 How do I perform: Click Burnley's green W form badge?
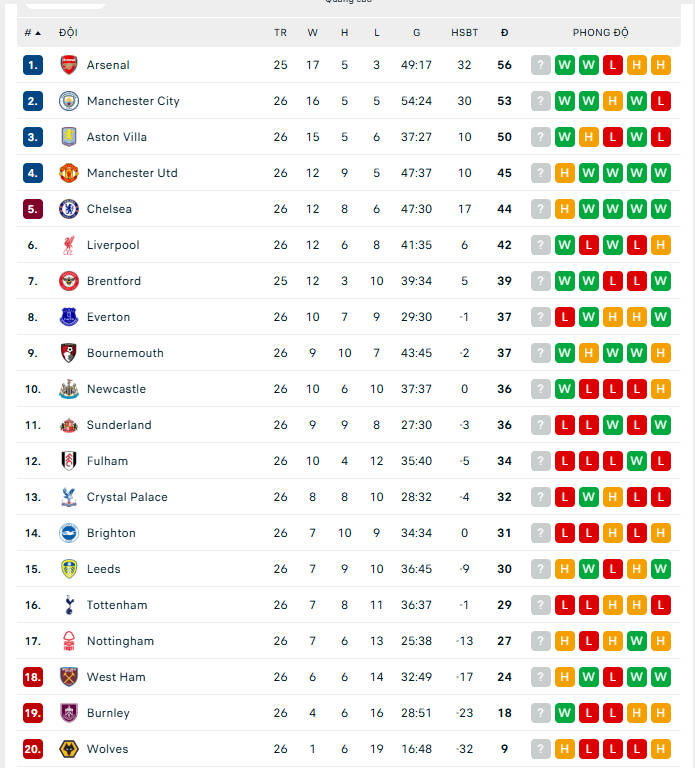[565, 713]
